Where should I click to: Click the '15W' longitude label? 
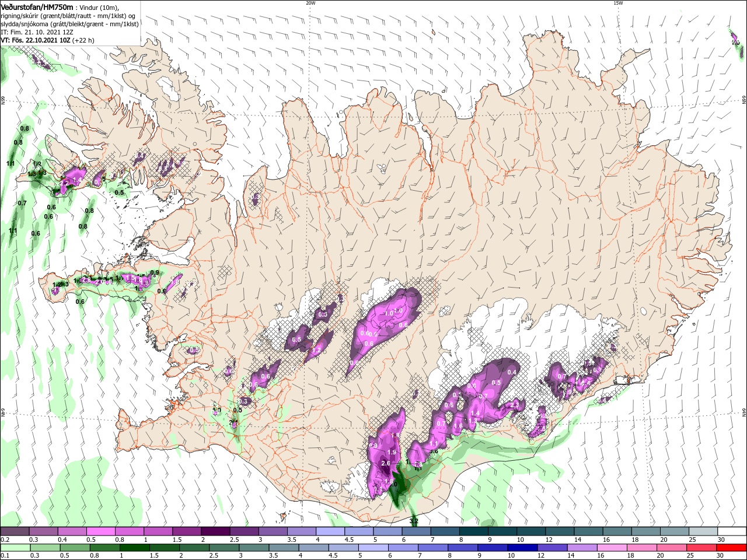617,3
